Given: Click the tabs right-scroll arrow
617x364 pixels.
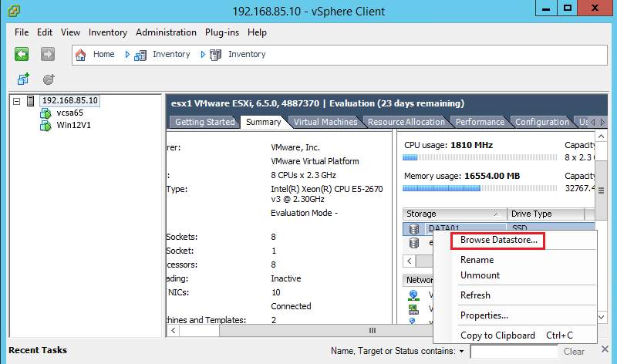Looking at the screenshot, I should pyautogui.click(x=602, y=122).
